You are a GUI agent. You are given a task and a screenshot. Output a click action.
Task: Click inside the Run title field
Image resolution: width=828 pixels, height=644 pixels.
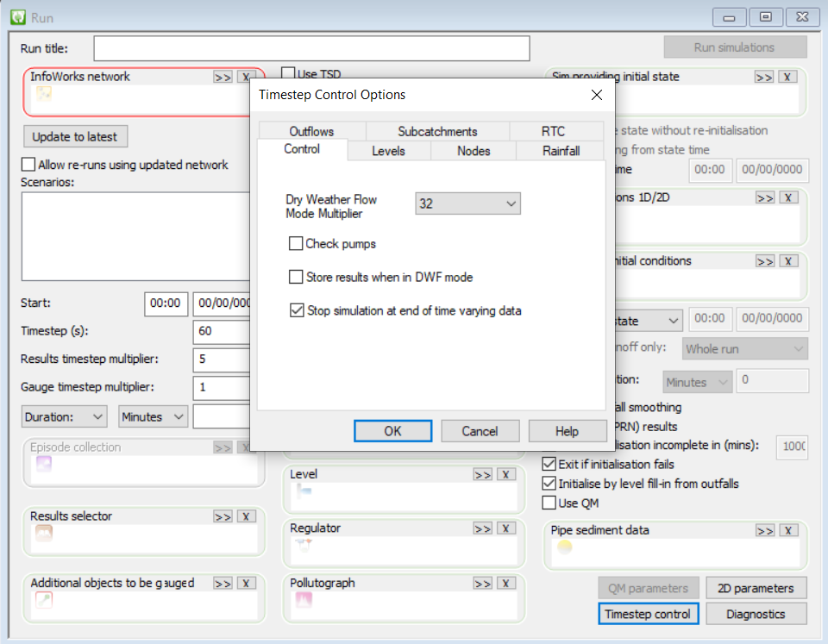click(x=310, y=48)
